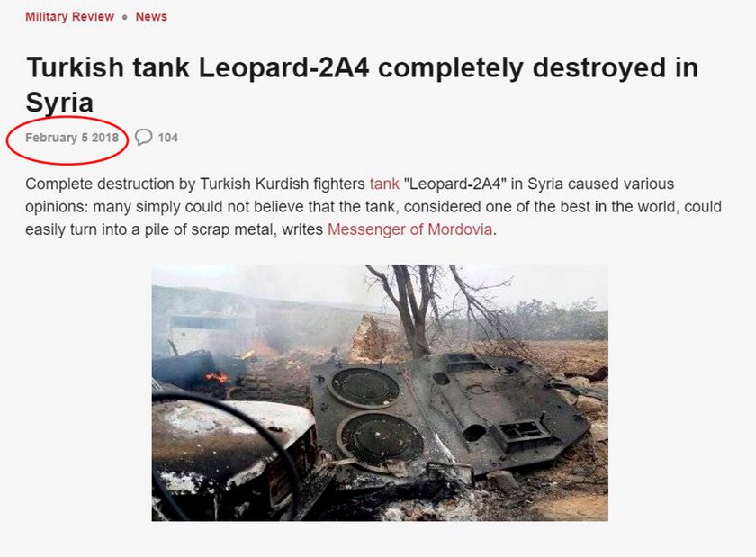The height and width of the screenshot is (557, 756).
Task: Click the word Syria in the headline
Action: tap(59, 103)
